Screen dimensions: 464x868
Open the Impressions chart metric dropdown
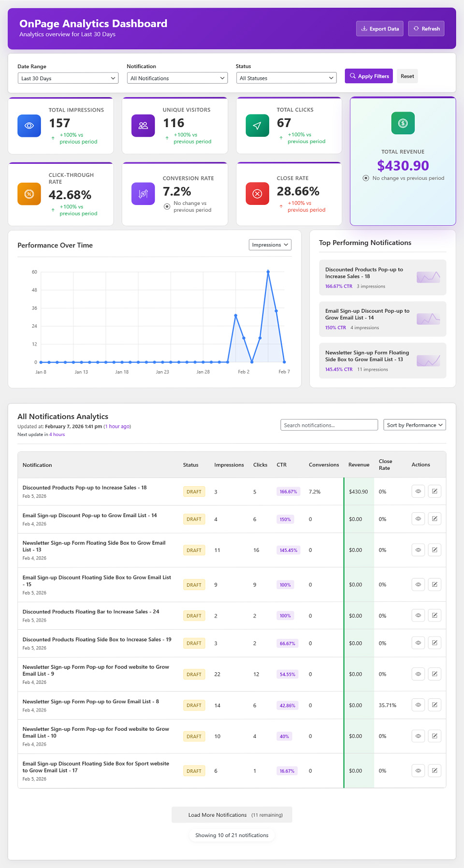(270, 245)
